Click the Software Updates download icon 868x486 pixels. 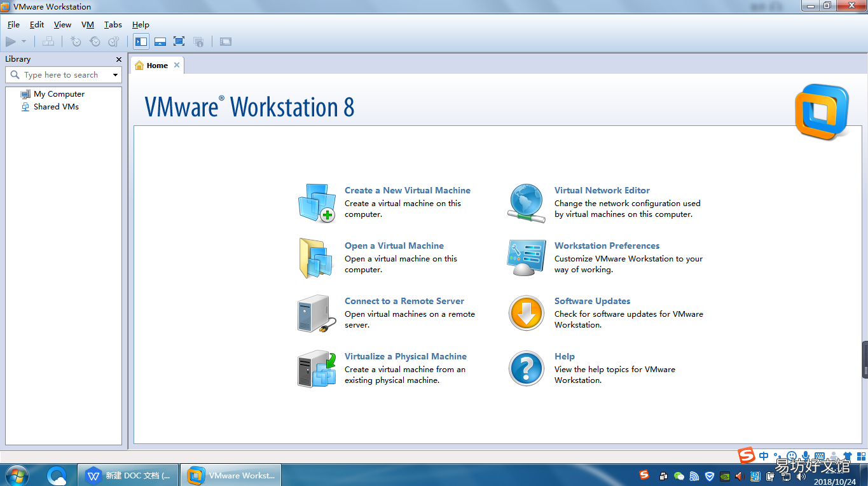527,314
